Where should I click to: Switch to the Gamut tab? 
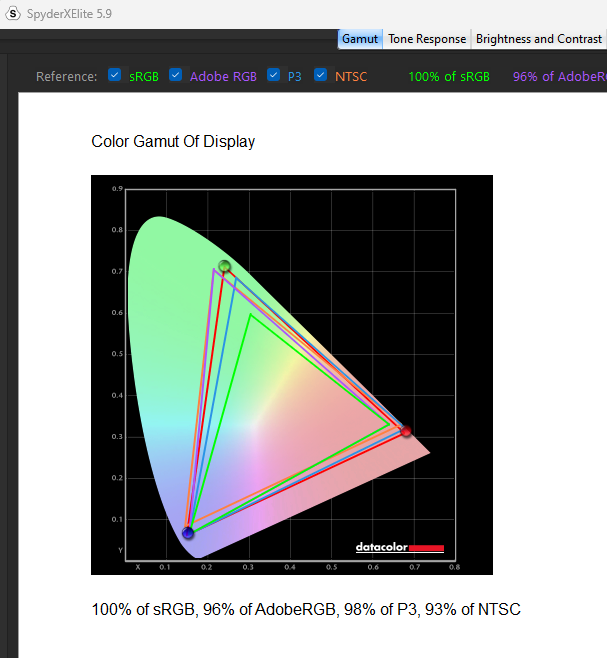pyautogui.click(x=360, y=39)
